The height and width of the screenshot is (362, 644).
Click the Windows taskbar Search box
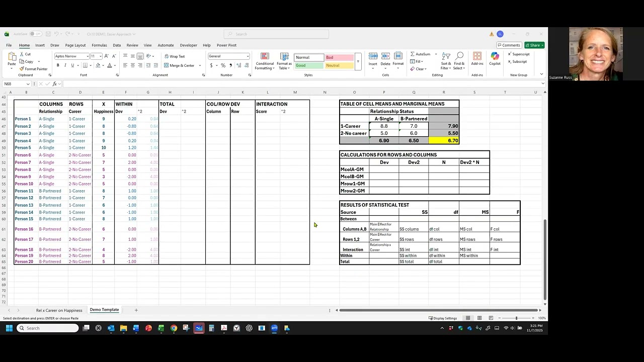[47, 328]
